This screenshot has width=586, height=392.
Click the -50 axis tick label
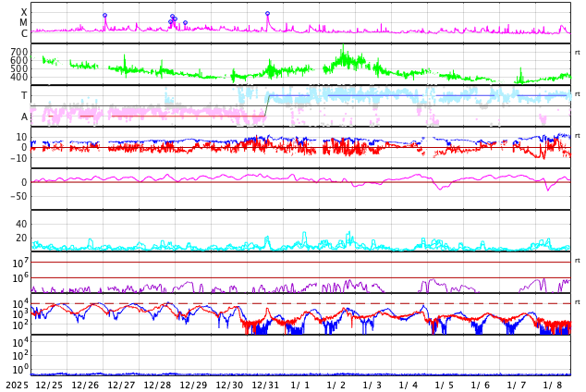coord(18,195)
